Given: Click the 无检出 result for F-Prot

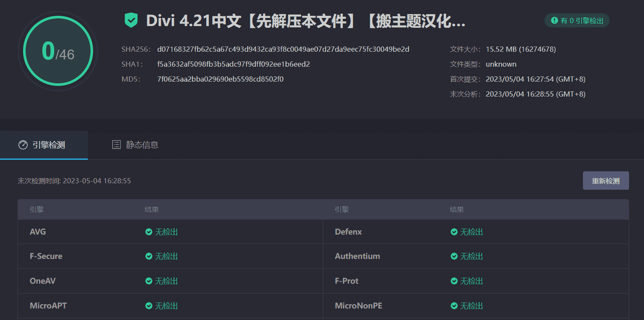Looking at the screenshot, I should tap(471, 281).
